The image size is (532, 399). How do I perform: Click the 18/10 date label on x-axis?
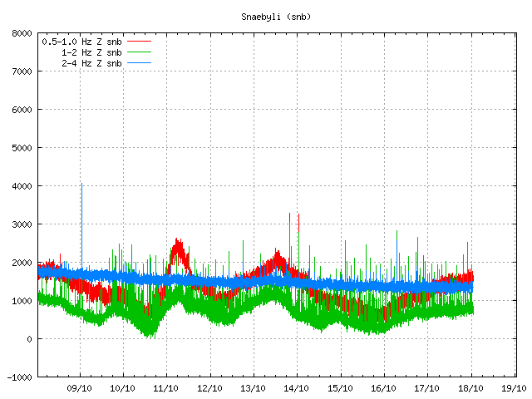470,387
